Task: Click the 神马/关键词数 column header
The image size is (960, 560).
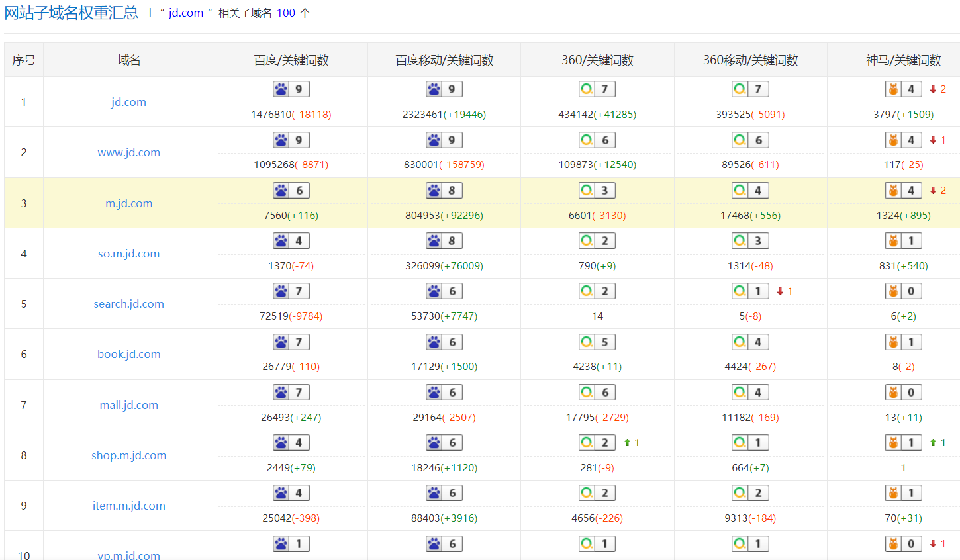Action: pyautogui.click(x=904, y=60)
